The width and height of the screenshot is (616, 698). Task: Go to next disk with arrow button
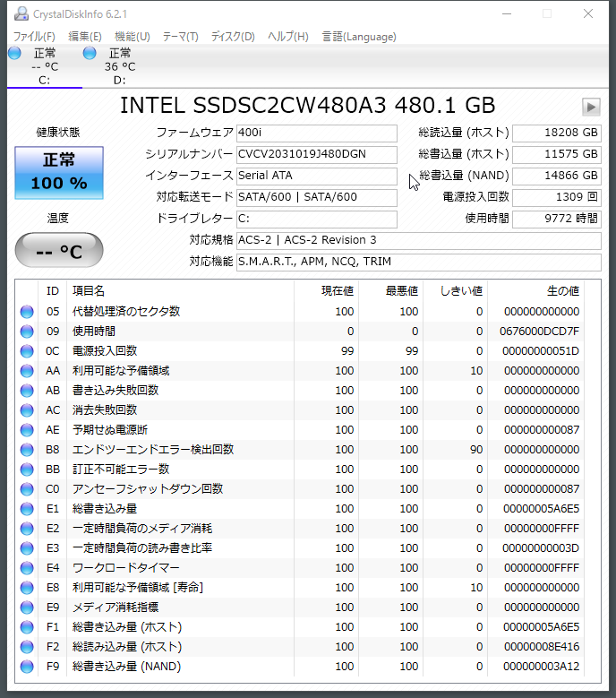(591, 107)
